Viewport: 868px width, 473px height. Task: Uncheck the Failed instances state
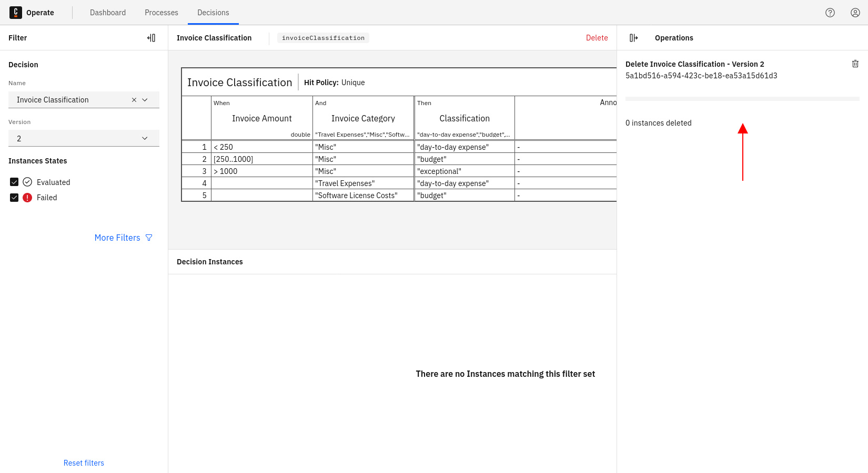[x=14, y=197]
